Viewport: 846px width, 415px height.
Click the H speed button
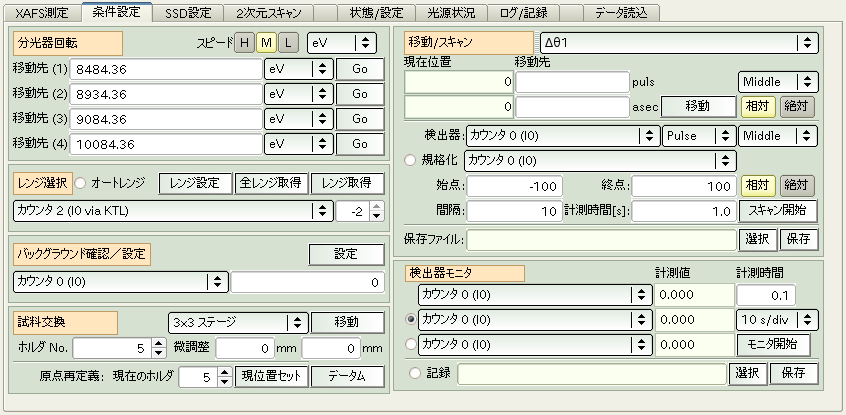coord(244,43)
